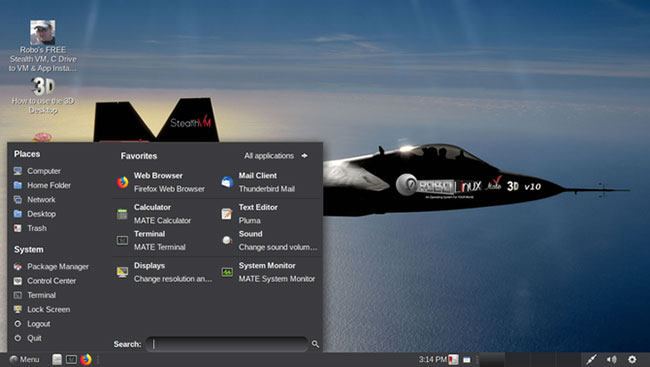
Task: Click the Lock Screen label text
Action: pyautogui.click(x=49, y=309)
